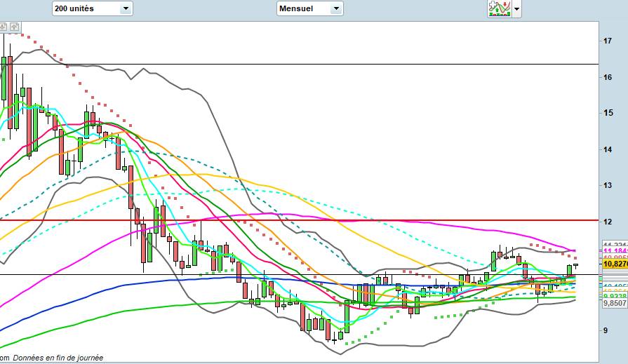Click the move-panel-up arrow icon
This screenshot has width=628, height=364.
coord(15,27)
